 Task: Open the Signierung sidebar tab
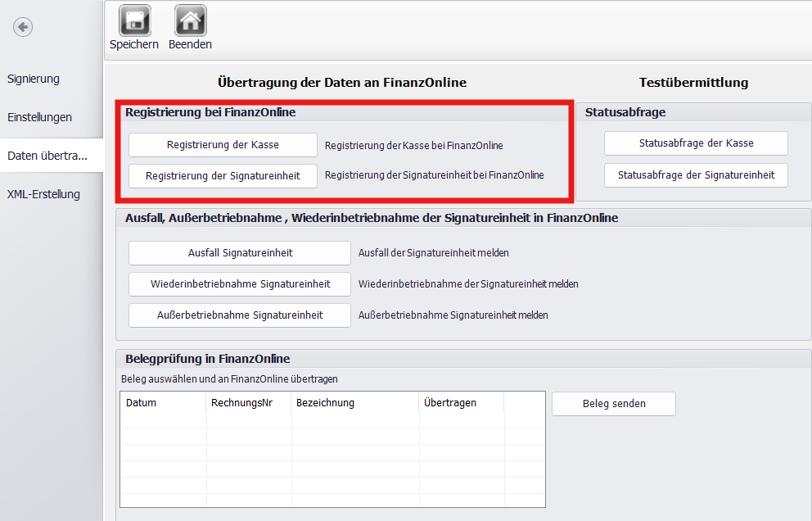coord(34,79)
